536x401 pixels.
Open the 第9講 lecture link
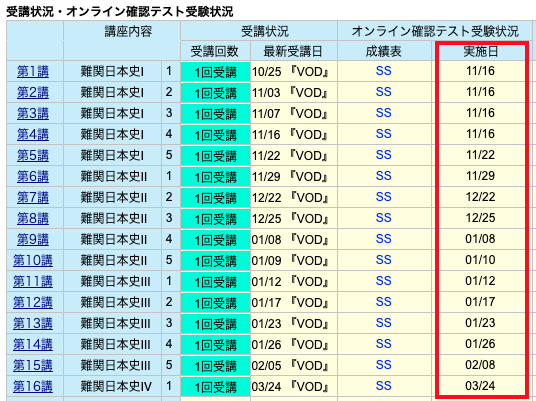[33, 239]
